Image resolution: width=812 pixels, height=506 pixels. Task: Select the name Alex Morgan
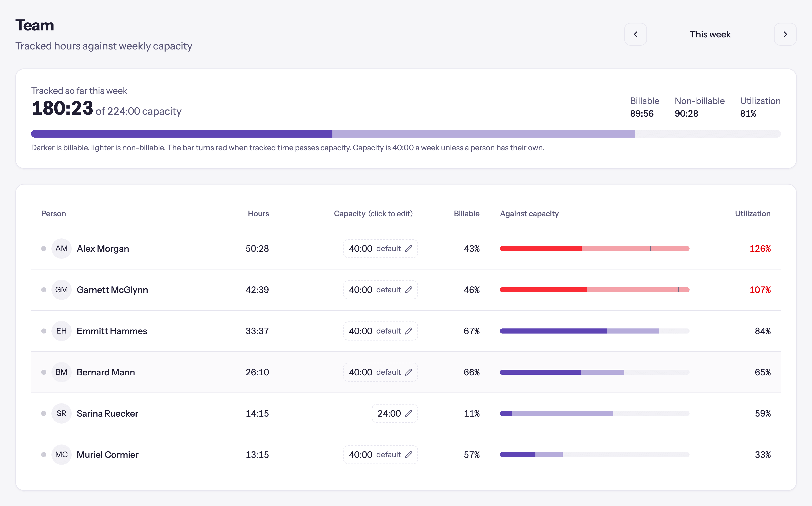coord(103,248)
